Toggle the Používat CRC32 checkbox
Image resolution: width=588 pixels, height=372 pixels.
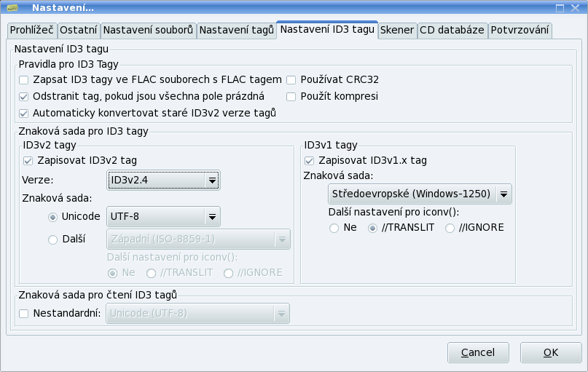tap(291, 79)
